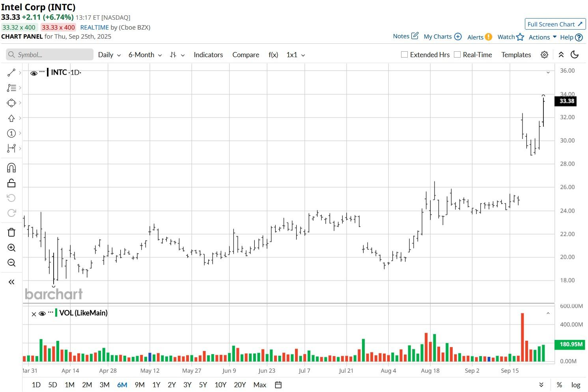Hide the VOL indicator eye icon
The height and width of the screenshot is (392, 588).
pyautogui.click(x=42, y=314)
